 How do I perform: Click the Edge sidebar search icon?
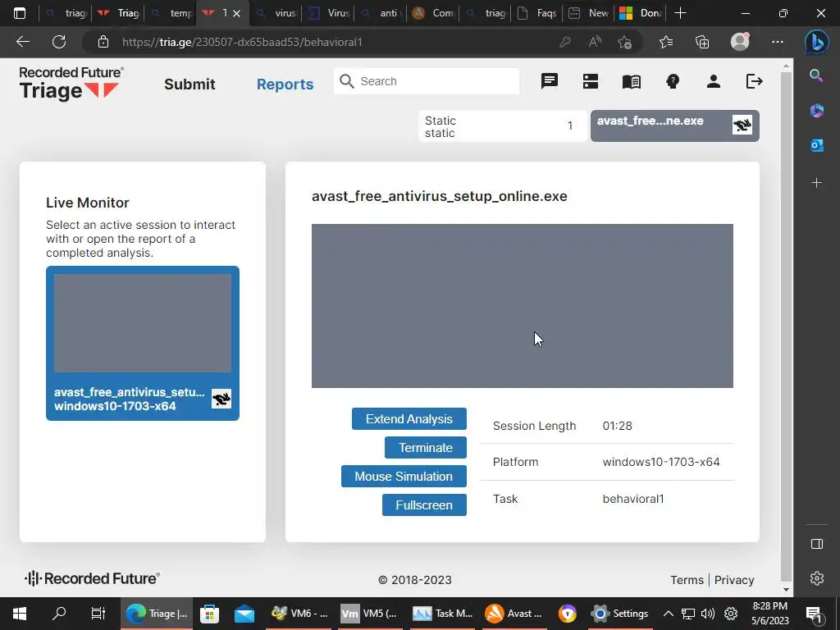816,75
